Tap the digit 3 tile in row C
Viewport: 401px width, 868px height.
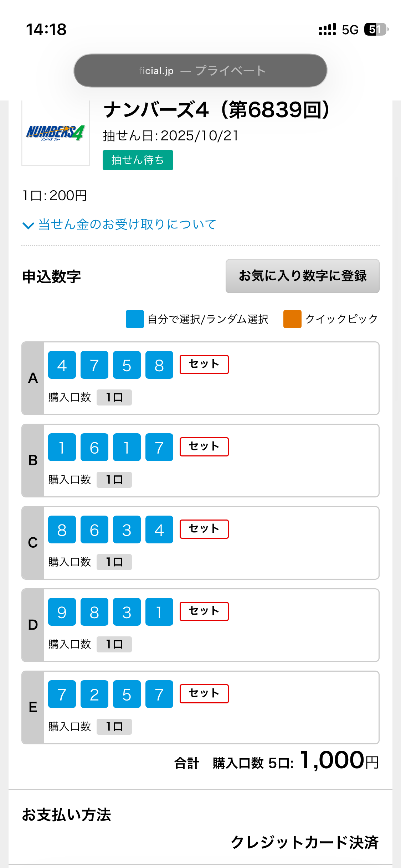127,529
